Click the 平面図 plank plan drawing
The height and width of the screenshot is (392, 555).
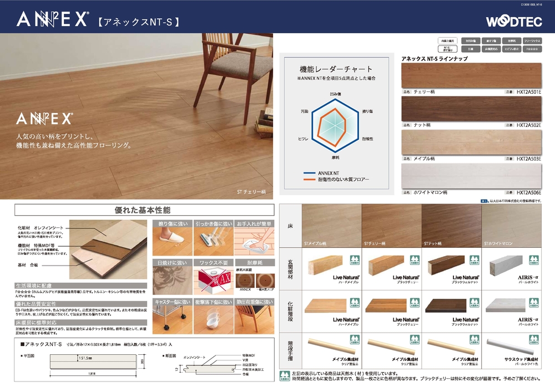pos(93,362)
